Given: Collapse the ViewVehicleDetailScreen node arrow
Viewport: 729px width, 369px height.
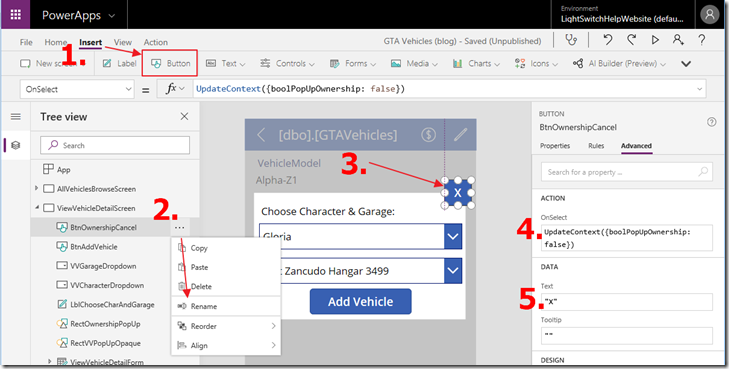Looking at the screenshot, I should coord(36,208).
